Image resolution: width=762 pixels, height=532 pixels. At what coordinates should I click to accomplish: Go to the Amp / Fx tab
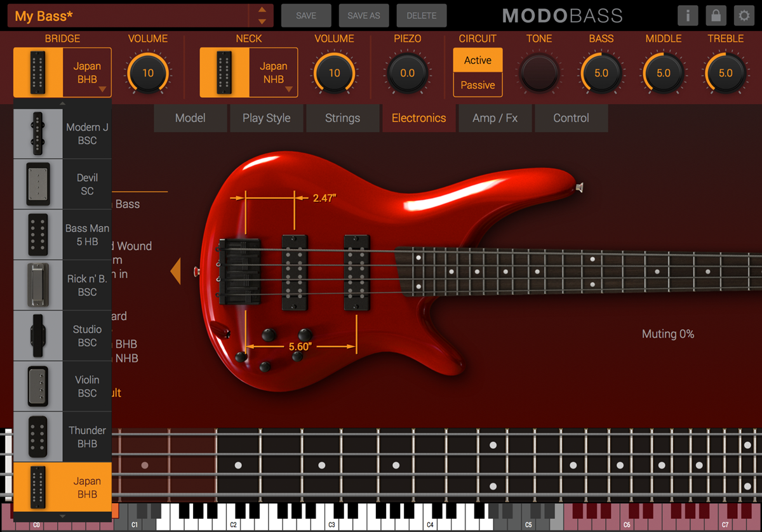[x=495, y=118]
